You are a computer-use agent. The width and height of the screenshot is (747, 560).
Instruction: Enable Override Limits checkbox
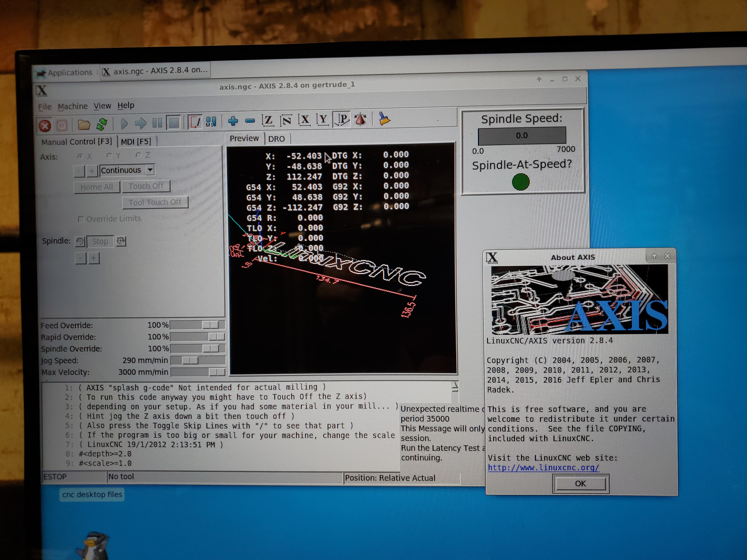coord(81,219)
